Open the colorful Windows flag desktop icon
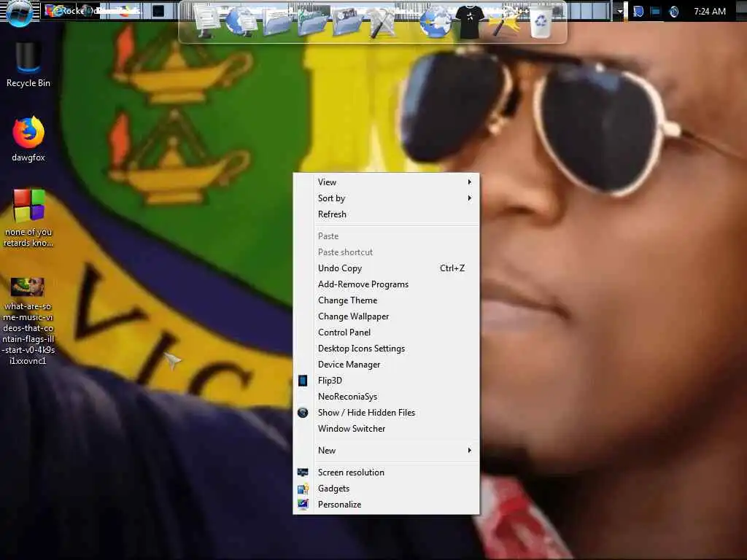This screenshot has width=747, height=560. pyautogui.click(x=28, y=219)
